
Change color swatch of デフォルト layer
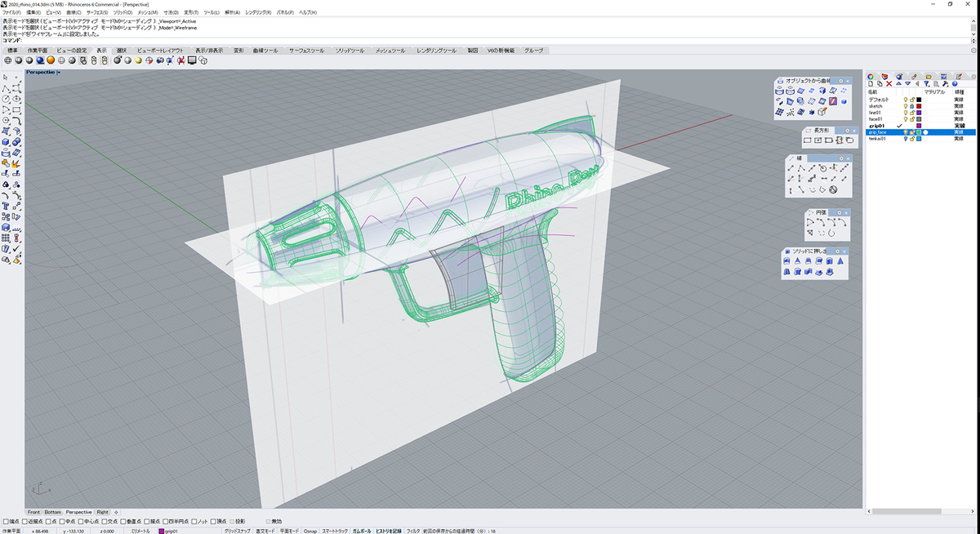919,100
